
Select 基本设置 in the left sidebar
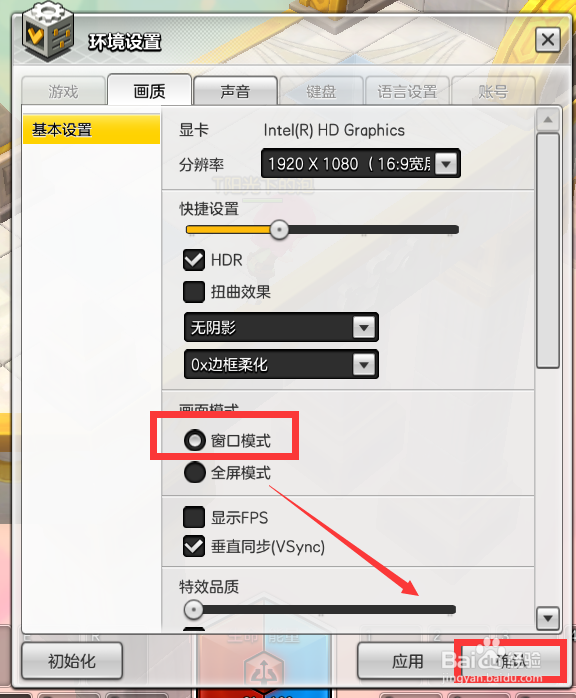[91, 130]
